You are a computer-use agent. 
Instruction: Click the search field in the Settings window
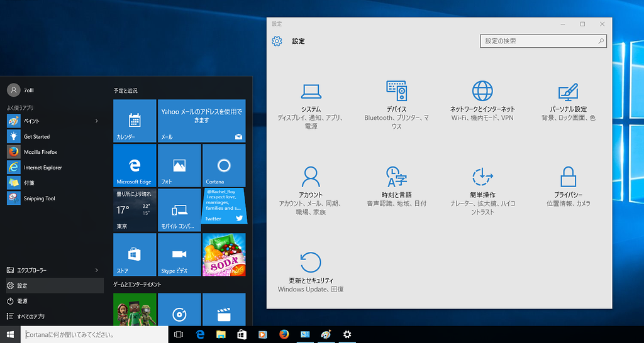543,41
